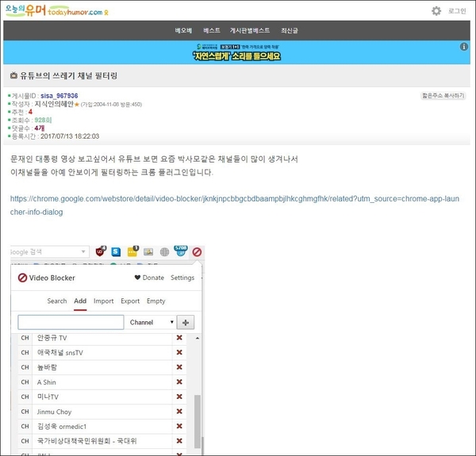
Task: Switch to the Empty tab
Action: pyautogui.click(x=156, y=301)
